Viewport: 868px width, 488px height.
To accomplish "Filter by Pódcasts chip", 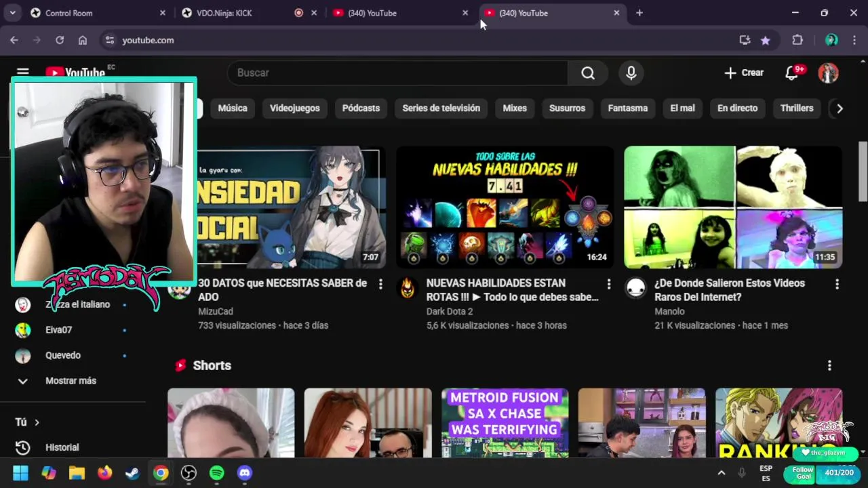I will pos(361,108).
